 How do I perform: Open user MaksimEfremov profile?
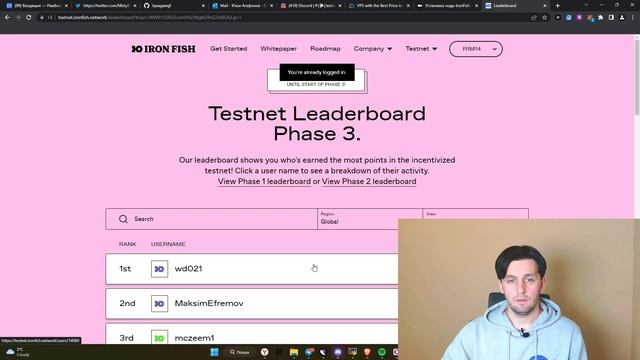click(x=209, y=303)
